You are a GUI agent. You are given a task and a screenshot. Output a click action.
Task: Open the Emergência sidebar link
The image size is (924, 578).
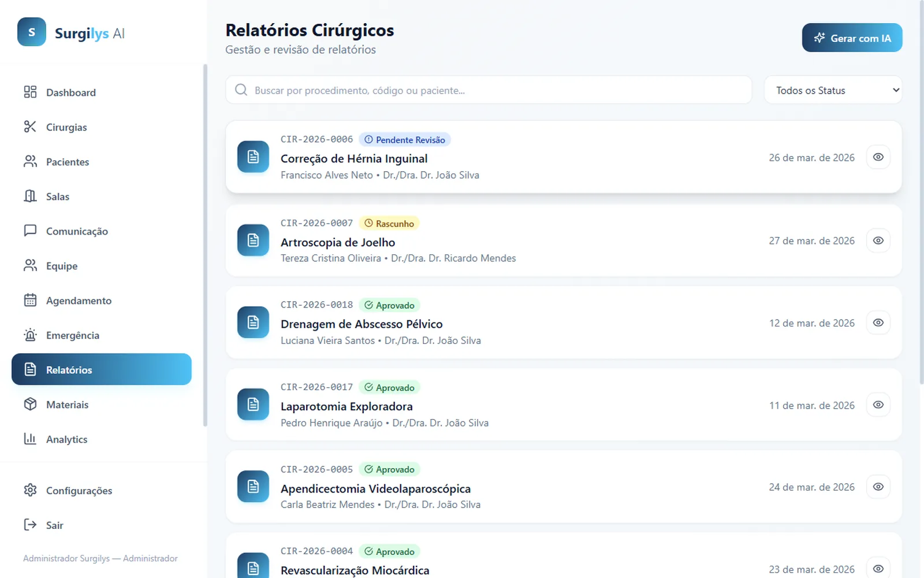tap(102, 335)
